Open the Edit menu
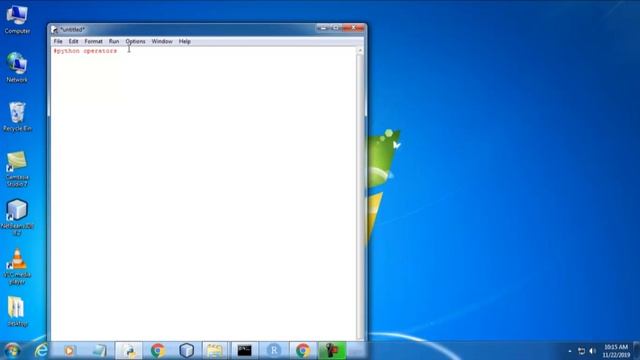640x360 pixels. [73, 41]
